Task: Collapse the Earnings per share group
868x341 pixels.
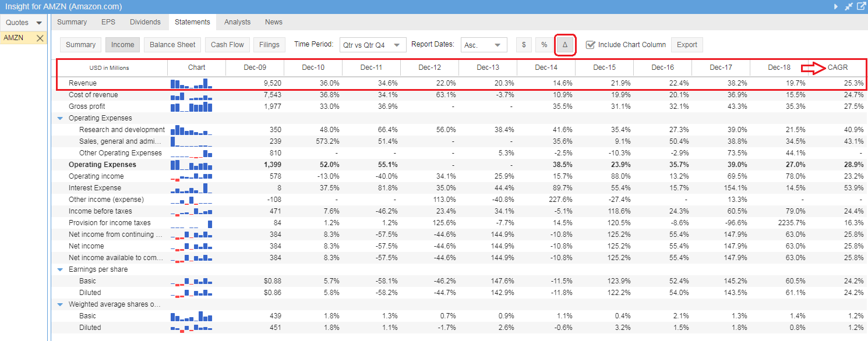Action: 60,269
